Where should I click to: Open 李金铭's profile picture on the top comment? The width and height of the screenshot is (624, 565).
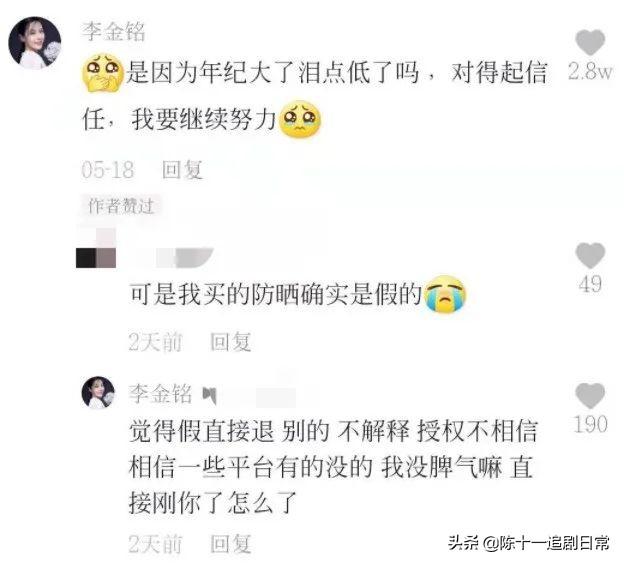point(35,43)
